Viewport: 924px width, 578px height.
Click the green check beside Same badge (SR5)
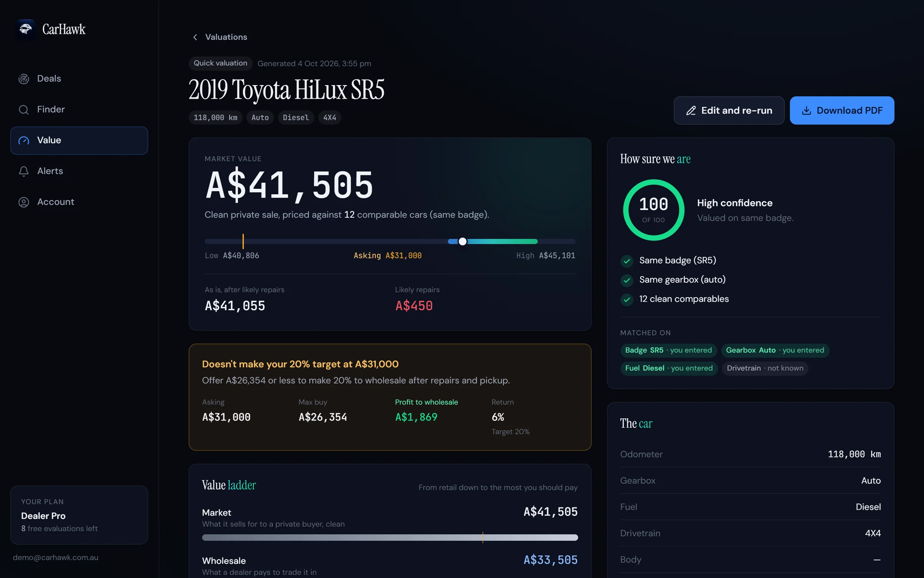(x=627, y=261)
